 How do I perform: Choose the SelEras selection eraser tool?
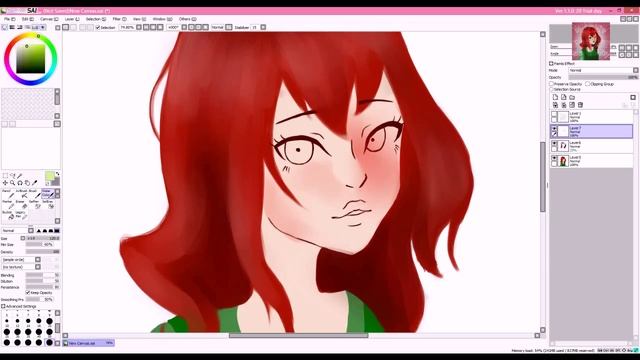[x=47, y=204]
